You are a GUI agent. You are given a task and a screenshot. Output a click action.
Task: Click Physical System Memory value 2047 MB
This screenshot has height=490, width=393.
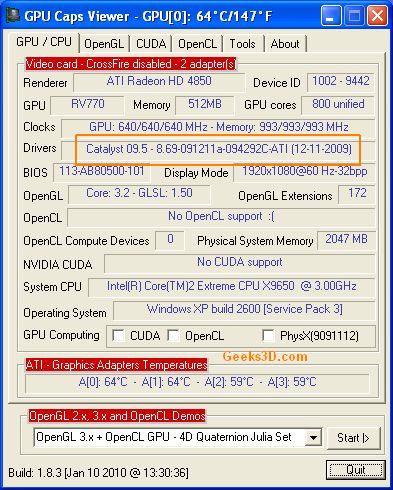tap(346, 240)
